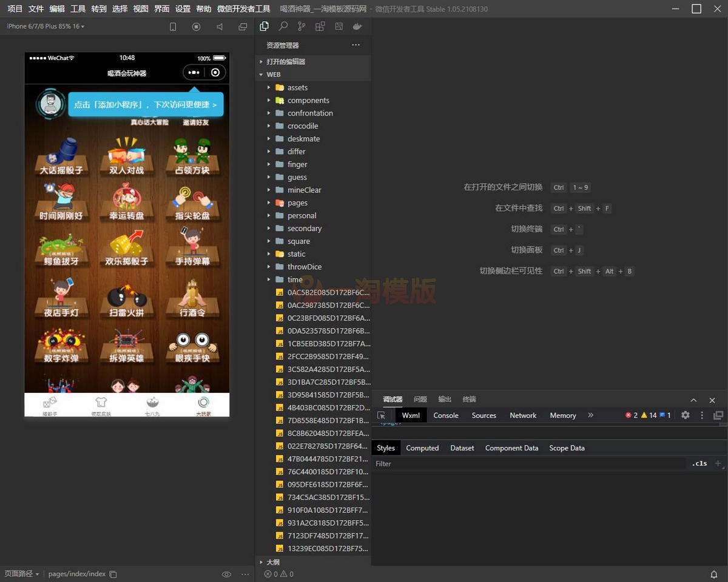Open debugger settings gear icon
This screenshot has height=582, width=728.
tap(685, 415)
